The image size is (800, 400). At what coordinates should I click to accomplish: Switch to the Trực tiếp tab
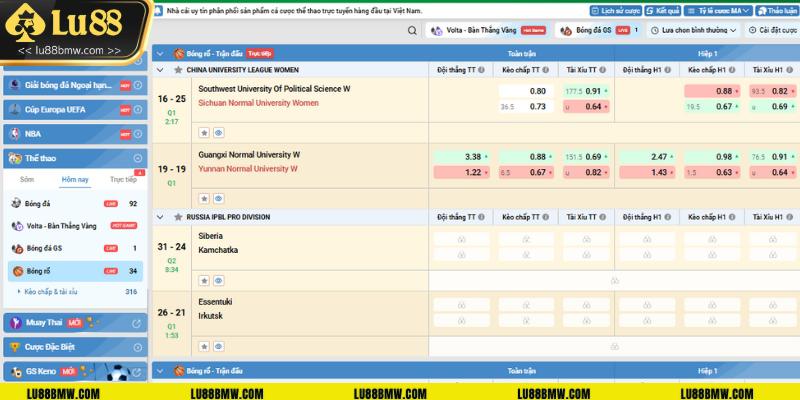(x=123, y=180)
